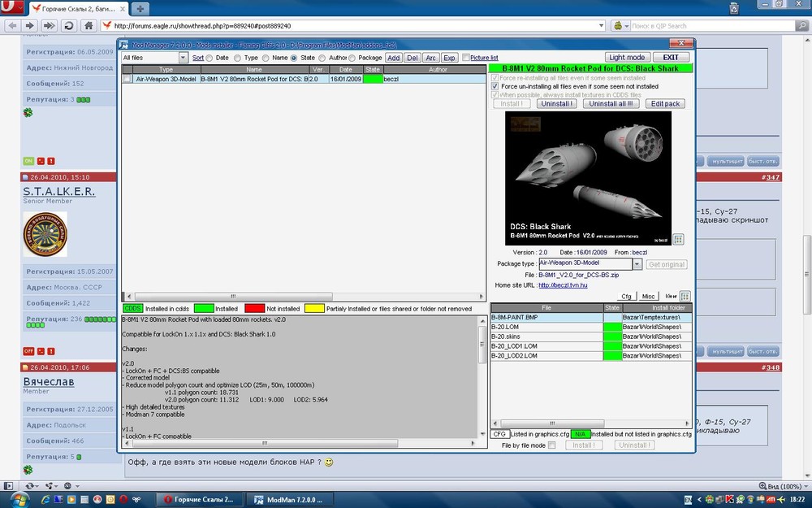Open Вячеслав user profile link

pos(49,381)
